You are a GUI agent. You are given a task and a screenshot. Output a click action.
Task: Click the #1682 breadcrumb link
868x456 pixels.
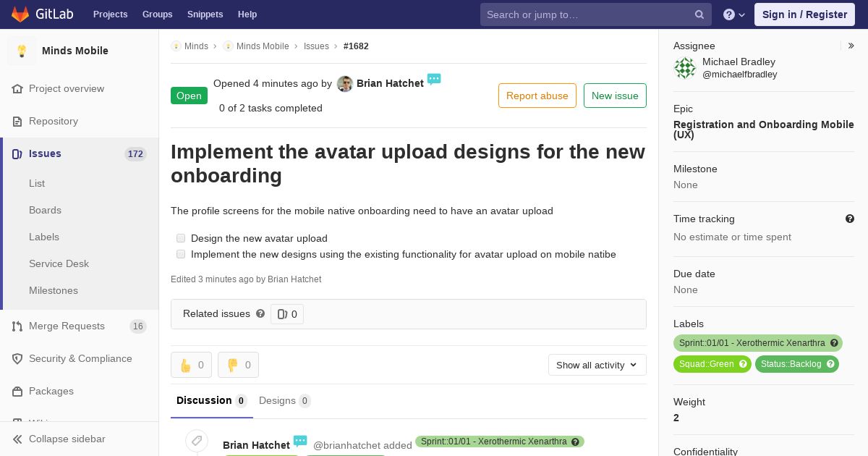point(356,46)
